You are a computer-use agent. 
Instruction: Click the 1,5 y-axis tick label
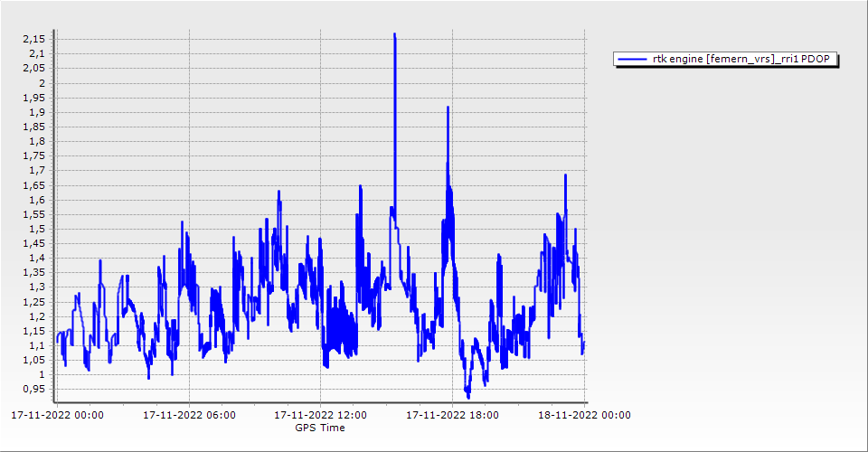35,229
